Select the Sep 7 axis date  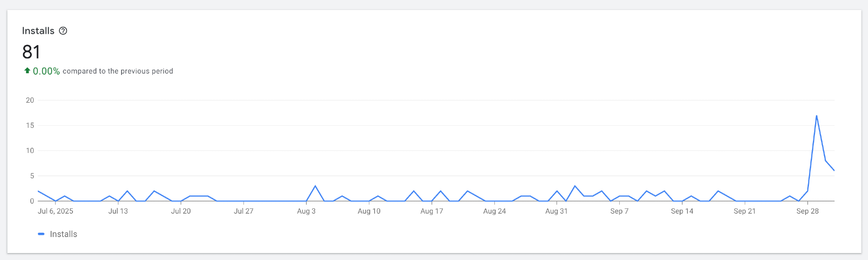click(619, 211)
